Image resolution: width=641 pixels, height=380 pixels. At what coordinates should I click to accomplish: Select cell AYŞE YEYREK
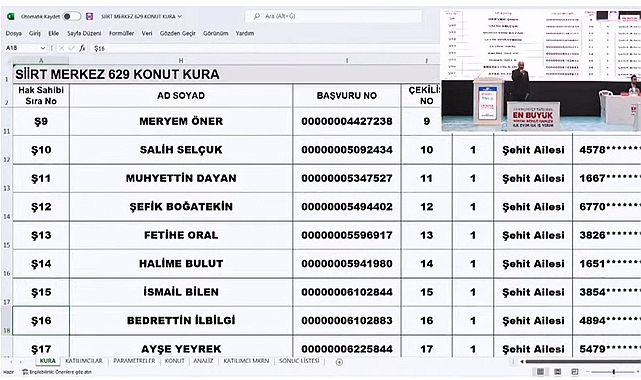pyautogui.click(x=181, y=347)
